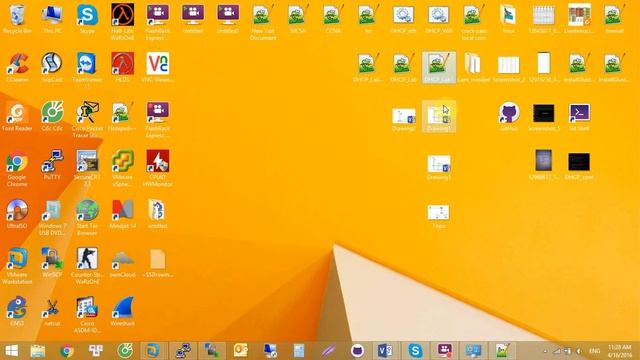
Task: Select the Start Tor Browser shortcut
Action: tap(87, 217)
